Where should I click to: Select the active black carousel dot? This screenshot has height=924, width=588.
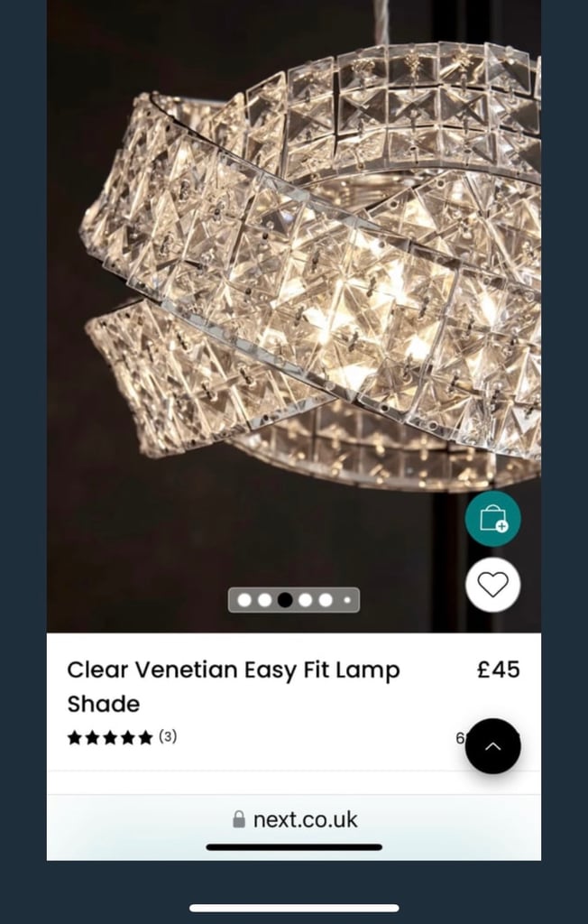pyautogui.click(x=285, y=600)
